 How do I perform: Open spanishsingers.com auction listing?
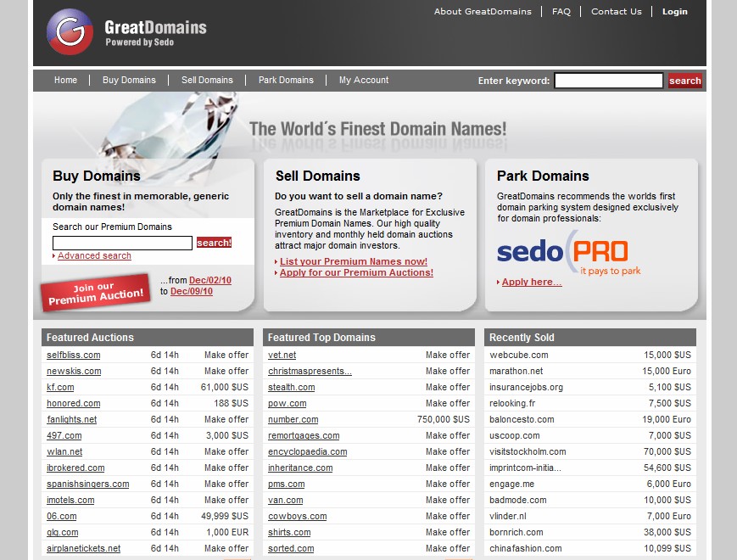88,484
